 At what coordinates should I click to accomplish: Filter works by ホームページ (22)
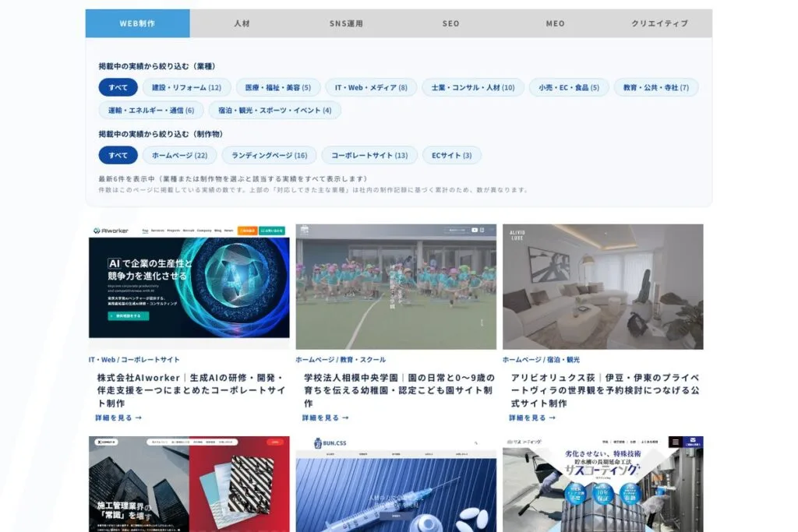click(180, 155)
